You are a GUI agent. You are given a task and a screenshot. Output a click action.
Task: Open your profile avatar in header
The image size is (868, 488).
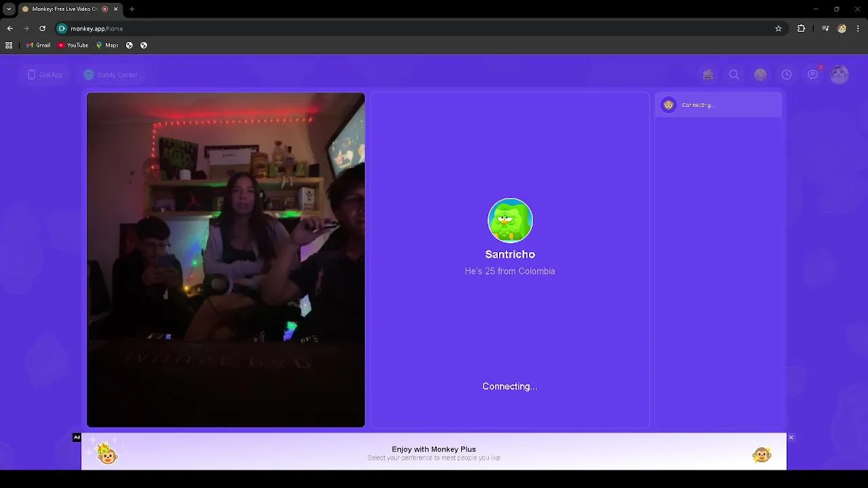click(840, 75)
